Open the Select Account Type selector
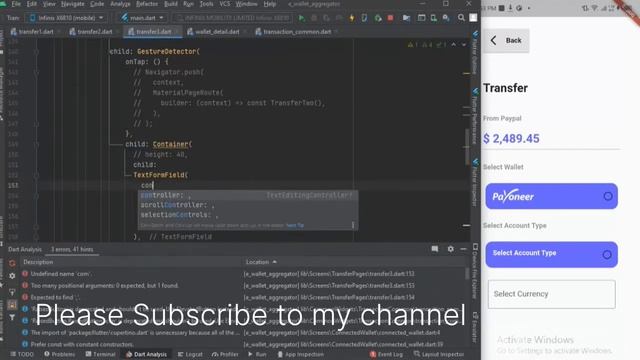The image size is (640, 360). tap(551, 254)
